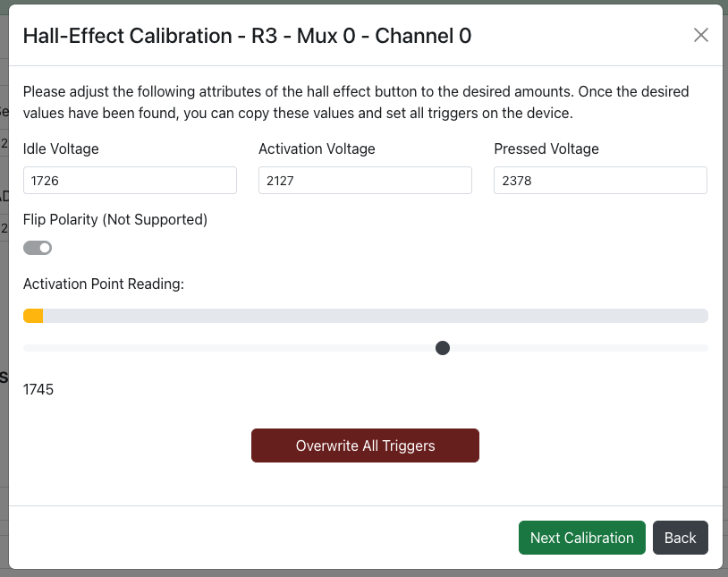Viewport: 728px width, 577px height.
Task: Highlight the value 1726 in Idle Voltage
Action: coord(47,180)
